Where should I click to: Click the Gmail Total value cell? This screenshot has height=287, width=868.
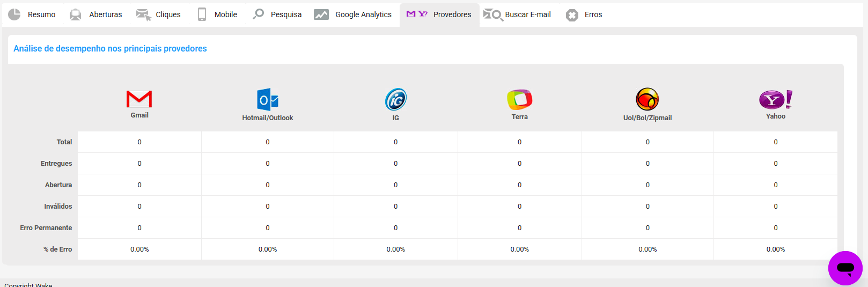[x=139, y=142]
